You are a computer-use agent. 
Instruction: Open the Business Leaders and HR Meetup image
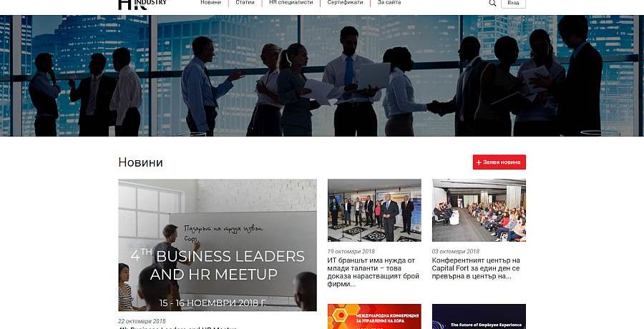(218, 245)
